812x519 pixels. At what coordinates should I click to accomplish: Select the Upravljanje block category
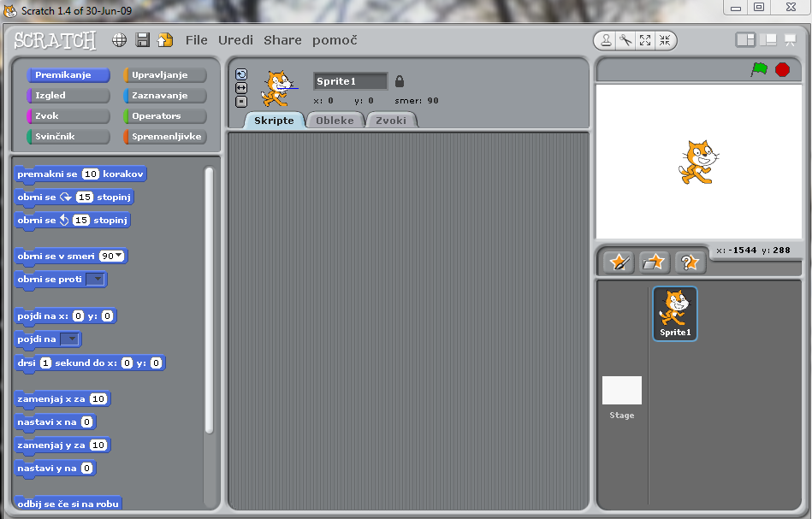165,75
